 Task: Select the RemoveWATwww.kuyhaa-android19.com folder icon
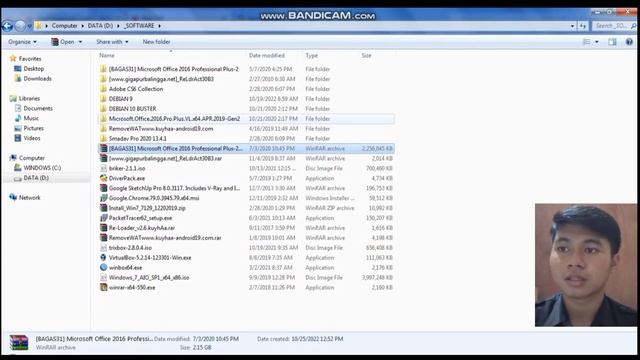coord(104,129)
